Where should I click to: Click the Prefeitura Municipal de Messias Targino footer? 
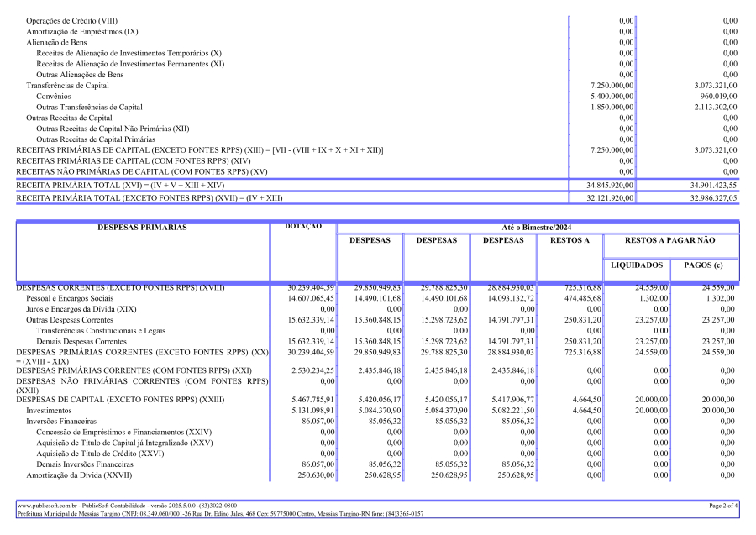(220, 514)
